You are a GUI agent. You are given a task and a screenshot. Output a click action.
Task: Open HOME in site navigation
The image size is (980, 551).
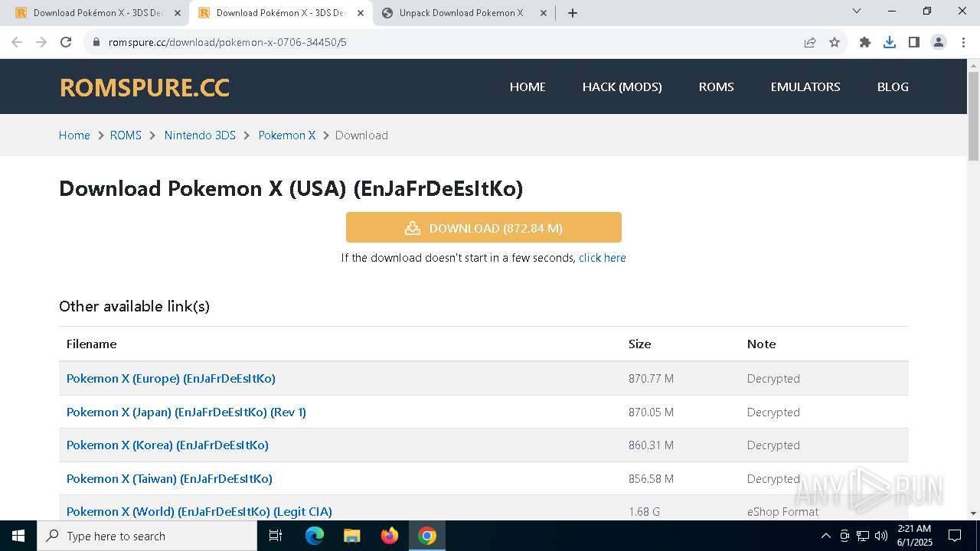click(528, 86)
